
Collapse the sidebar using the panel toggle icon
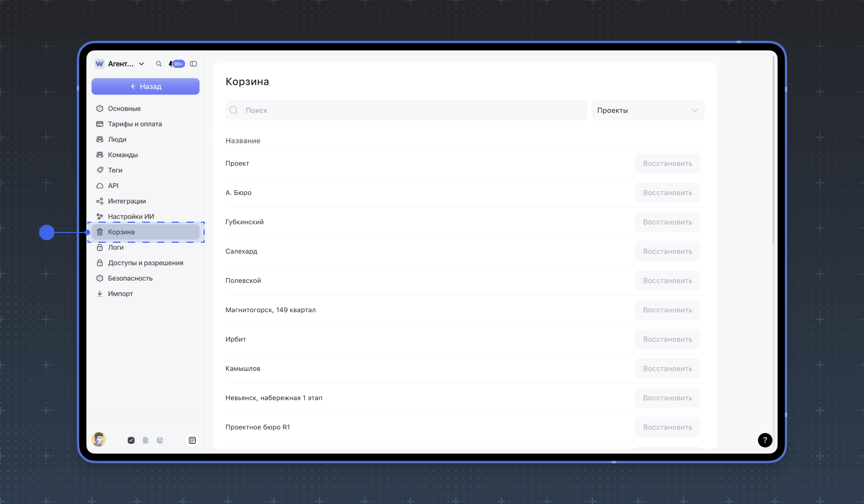pyautogui.click(x=193, y=64)
